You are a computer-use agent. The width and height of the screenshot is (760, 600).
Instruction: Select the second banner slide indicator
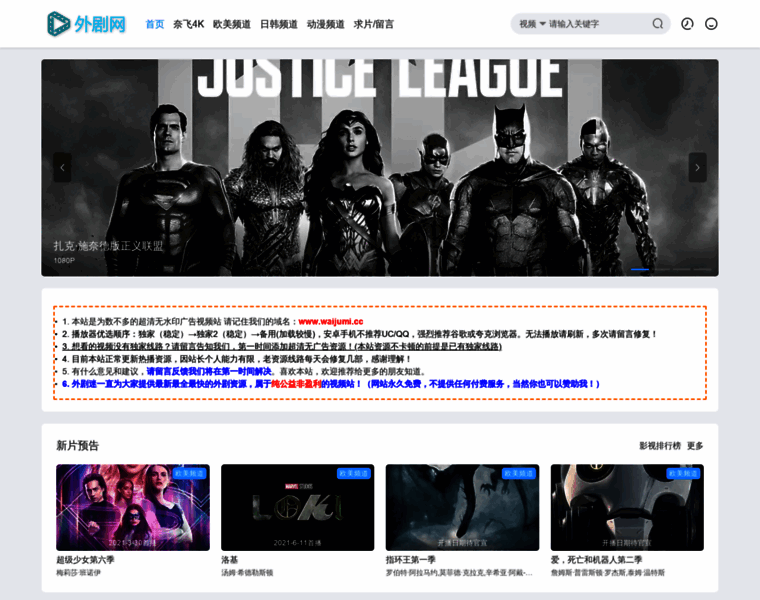pos(661,269)
